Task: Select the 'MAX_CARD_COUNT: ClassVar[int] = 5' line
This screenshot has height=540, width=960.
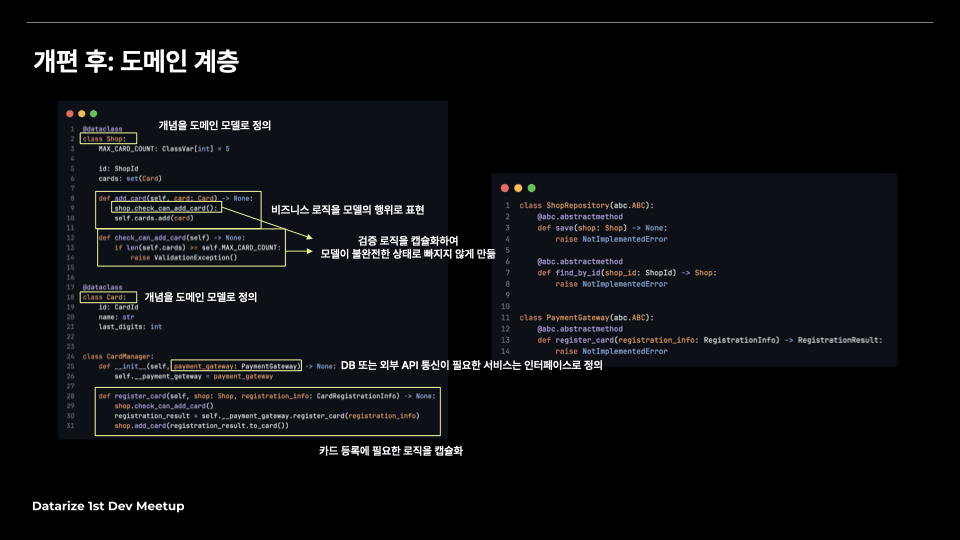Action: [164, 149]
